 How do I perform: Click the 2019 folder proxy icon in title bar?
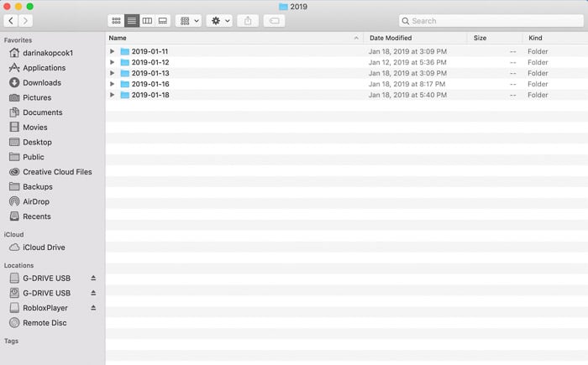[283, 7]
